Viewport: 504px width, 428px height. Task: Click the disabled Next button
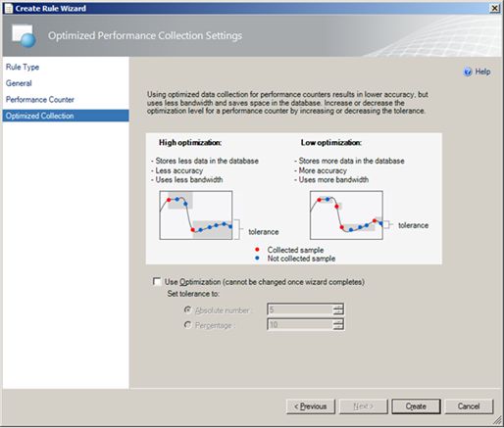[364, 406]
